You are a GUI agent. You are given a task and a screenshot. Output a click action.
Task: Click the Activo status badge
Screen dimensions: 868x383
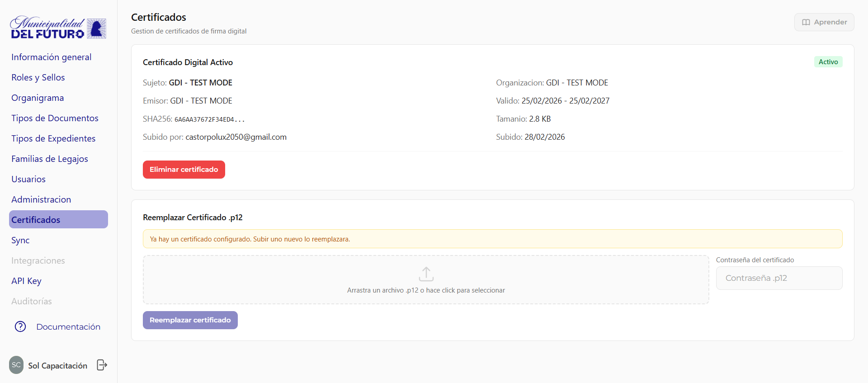pos(828,62)
